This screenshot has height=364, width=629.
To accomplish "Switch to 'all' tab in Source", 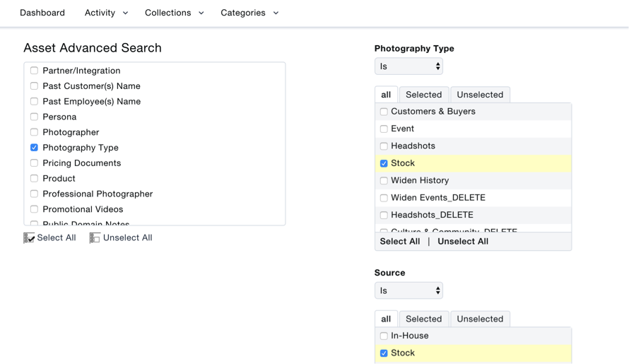I will pos(386,319).
